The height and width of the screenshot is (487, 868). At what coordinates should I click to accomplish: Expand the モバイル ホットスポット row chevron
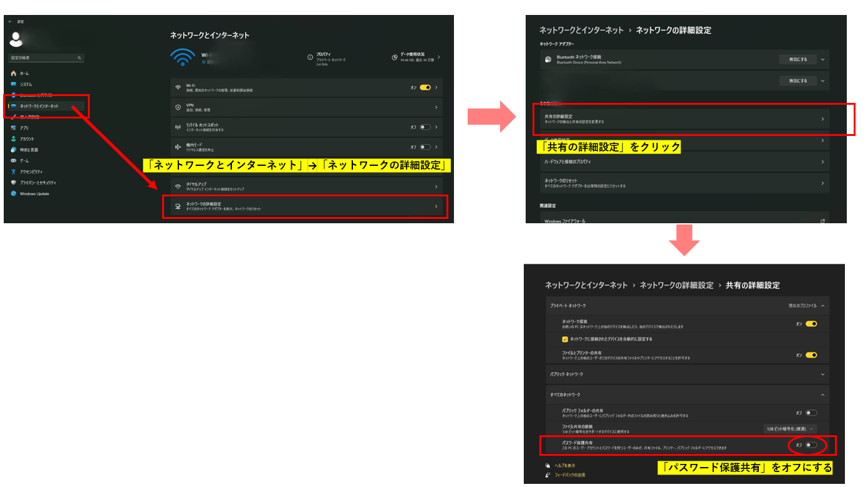[x=436, y=127]
